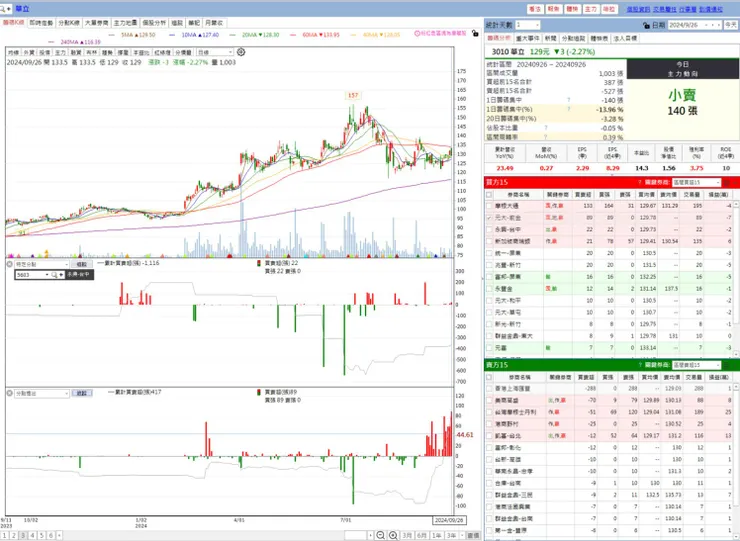Viewport: 740px width, 541px height.
Task: Tick the checkbox for 永興-台中 buyer row
Action: [489, 229]
